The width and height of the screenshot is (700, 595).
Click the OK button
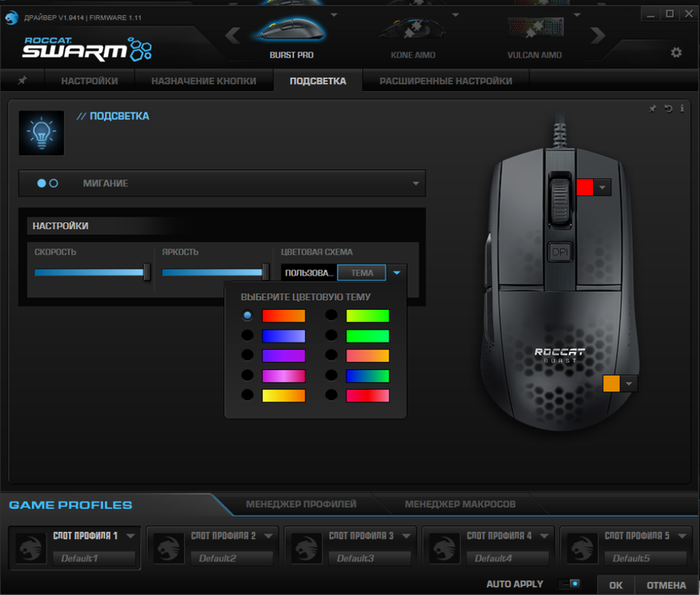[x=615, y=585]
